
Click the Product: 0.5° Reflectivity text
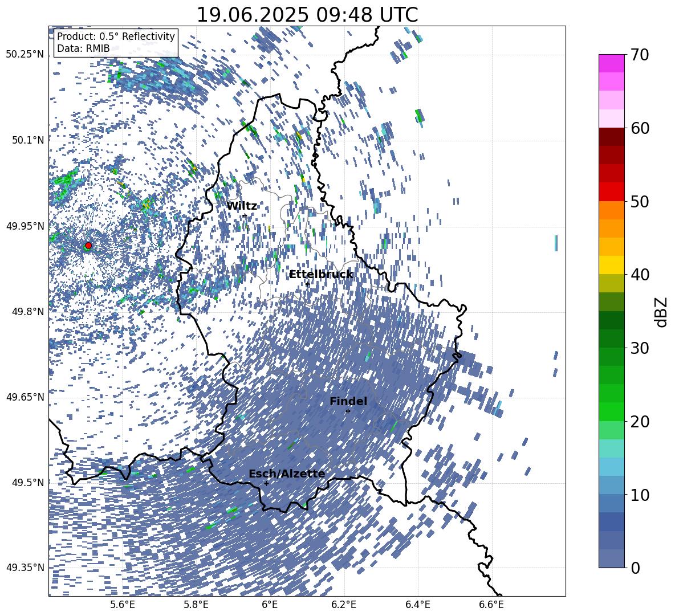coord(116,36)
